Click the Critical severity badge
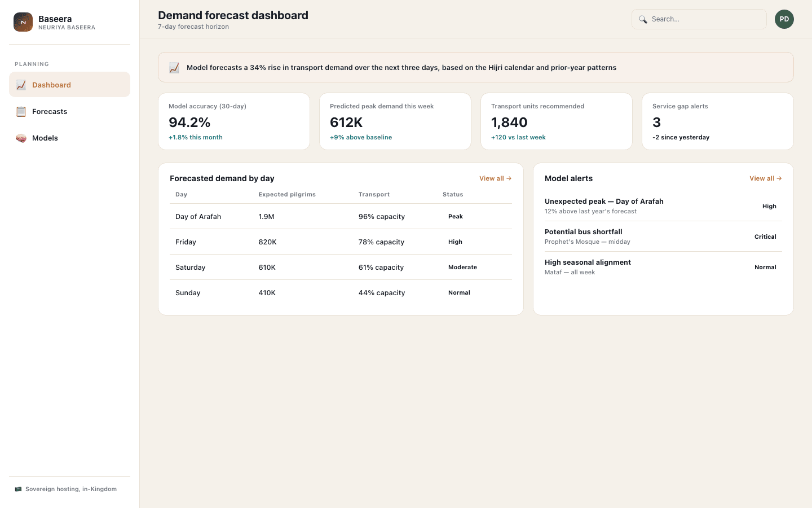 pyautogui.click(x=765, y=237)
